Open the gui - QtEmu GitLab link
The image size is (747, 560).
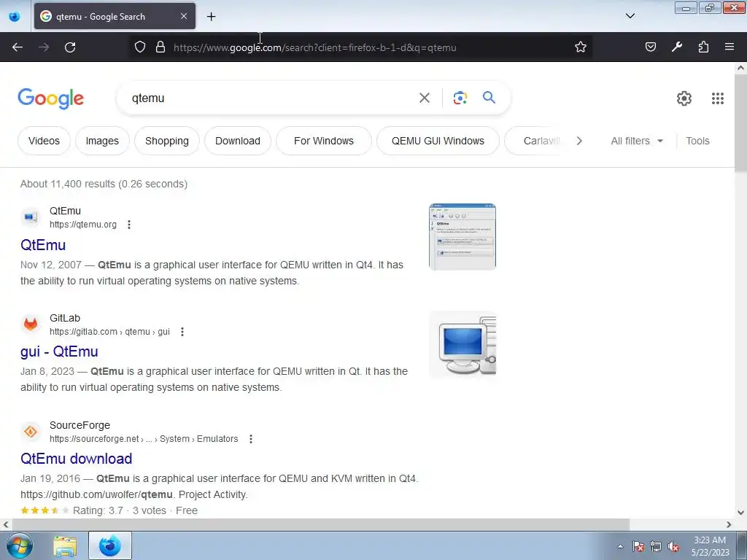tap(59, 351)
